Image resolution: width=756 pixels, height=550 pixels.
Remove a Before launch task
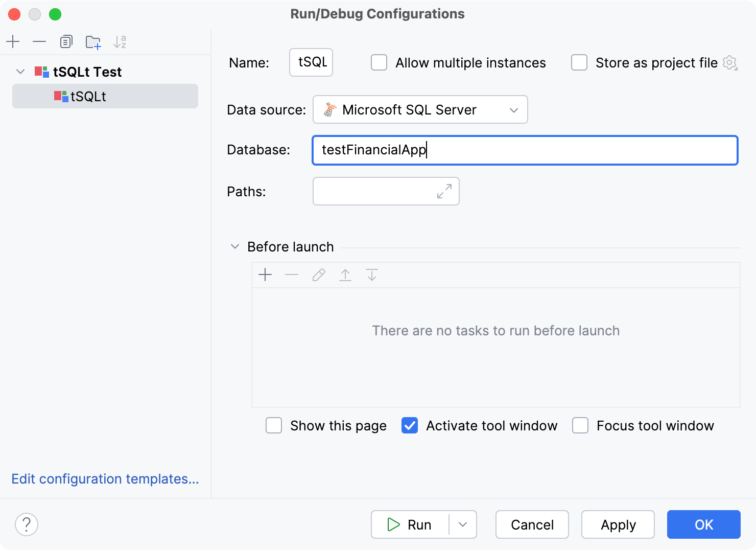(x=292, y=274)
